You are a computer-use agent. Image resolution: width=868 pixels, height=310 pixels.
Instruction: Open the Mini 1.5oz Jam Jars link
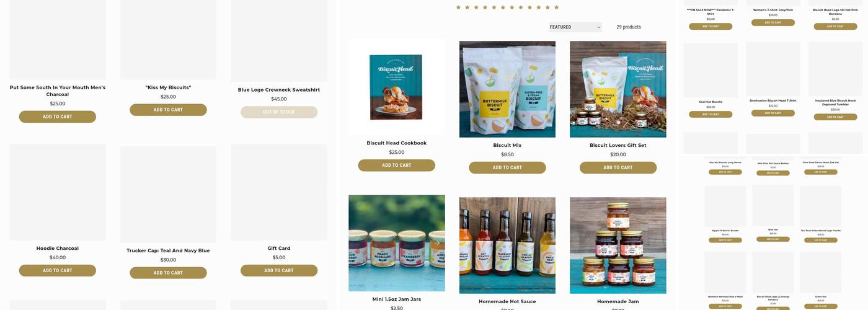(397, 299)
